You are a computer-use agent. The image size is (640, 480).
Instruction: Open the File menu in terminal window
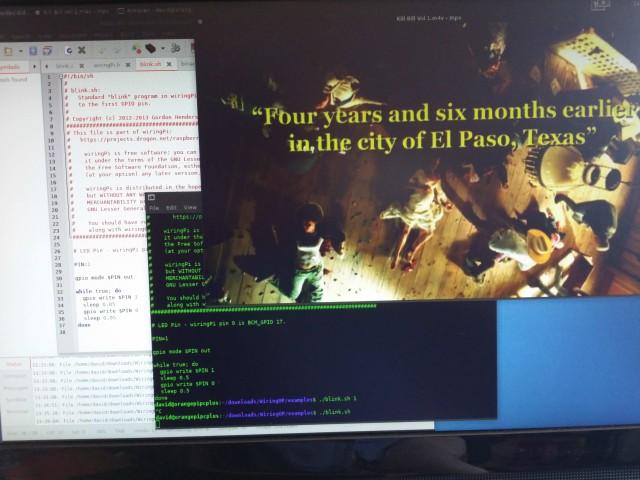coord(154,208)
